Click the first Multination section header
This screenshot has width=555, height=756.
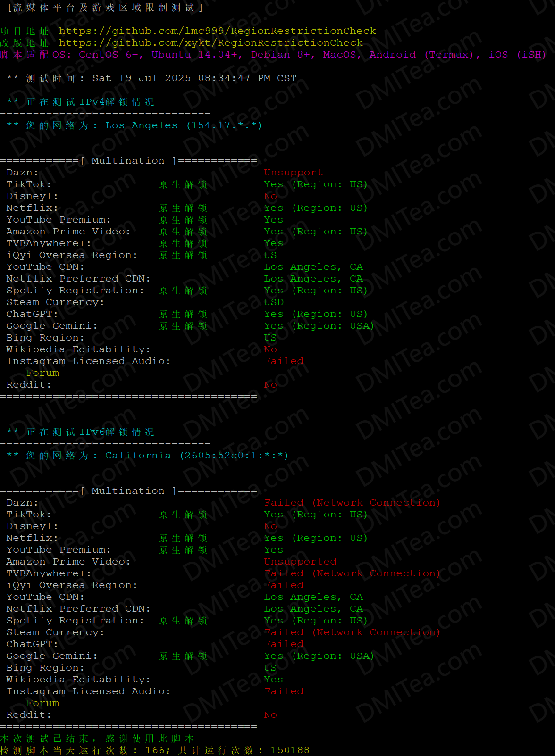pos(128,161)
